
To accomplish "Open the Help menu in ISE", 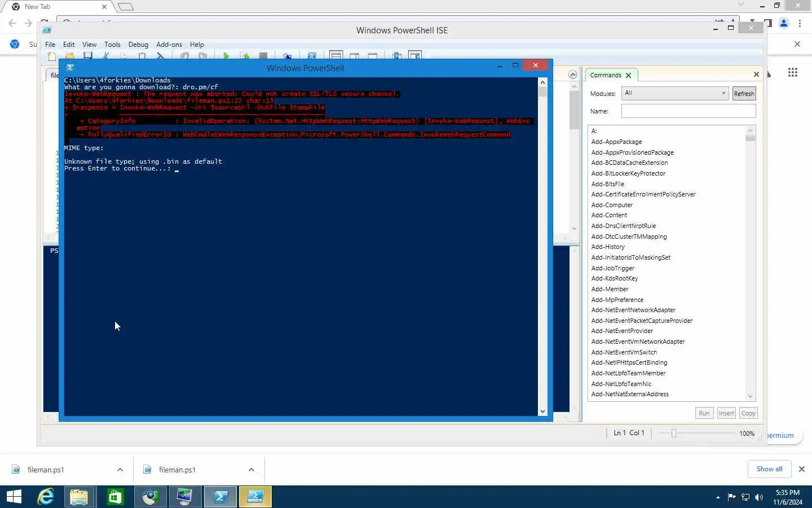I will [197, 45].
